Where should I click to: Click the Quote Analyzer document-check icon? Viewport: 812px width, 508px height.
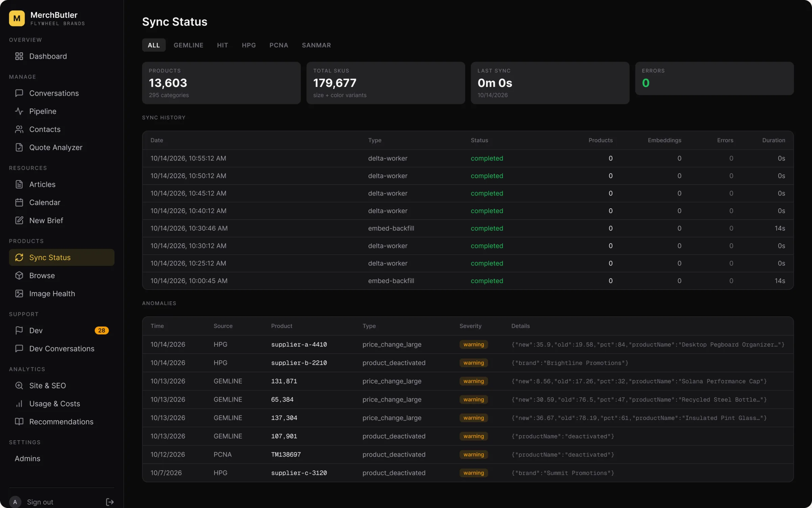19,147
